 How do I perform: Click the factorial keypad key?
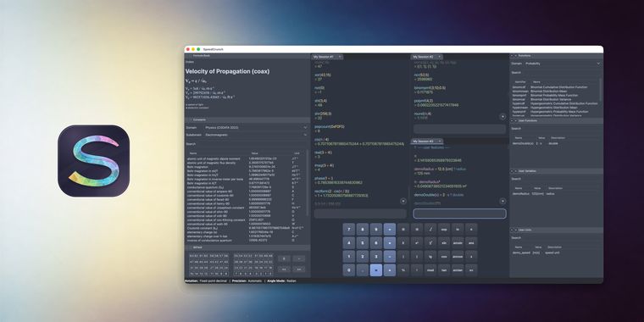pos(417,270)
